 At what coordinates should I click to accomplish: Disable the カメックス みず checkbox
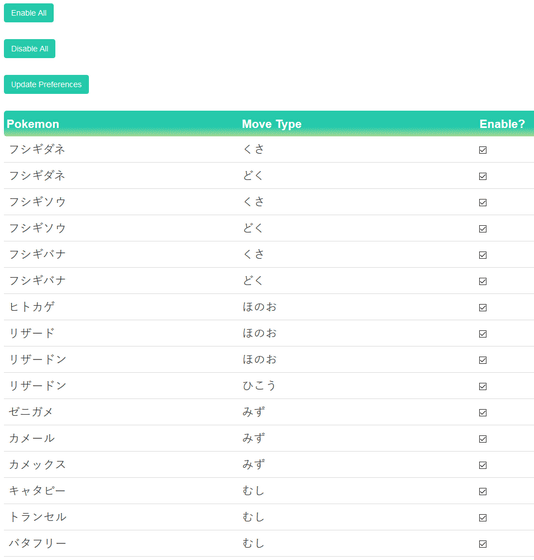pos(483,465)
